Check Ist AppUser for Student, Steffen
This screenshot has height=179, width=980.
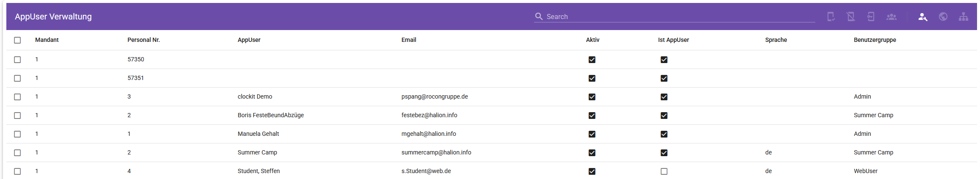pos(664,171)
